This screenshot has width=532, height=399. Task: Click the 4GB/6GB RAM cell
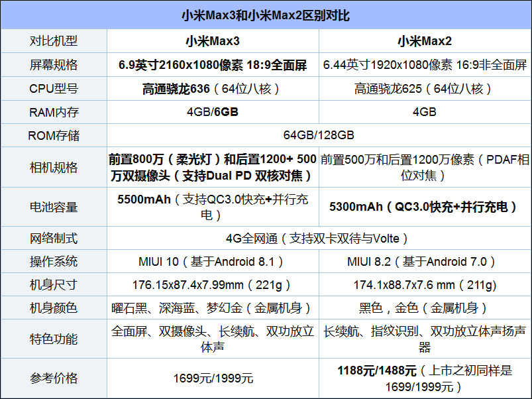pos(213,111)
